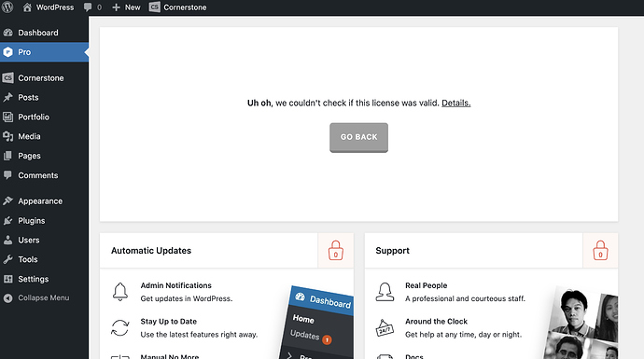This screenshot has height=359, width=644.
Task: Click the Appearance paintbrush icon
Action: click(7, 201)
